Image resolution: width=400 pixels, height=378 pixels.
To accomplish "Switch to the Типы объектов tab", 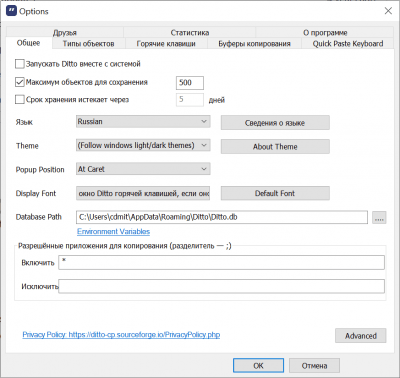I will pos(88,44).
